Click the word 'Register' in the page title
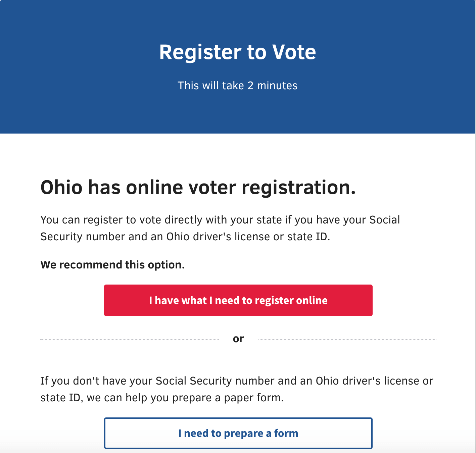 (200, 52)
